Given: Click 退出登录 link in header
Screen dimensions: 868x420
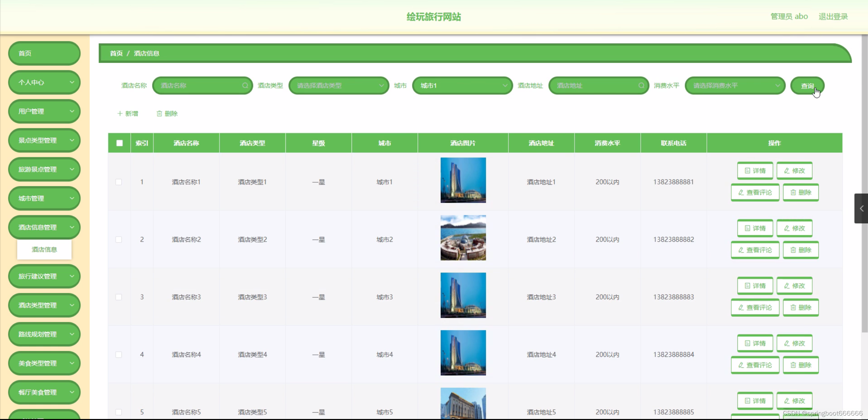Looking at the screenshot, I should pyautogui.click(x=833, y=16).
